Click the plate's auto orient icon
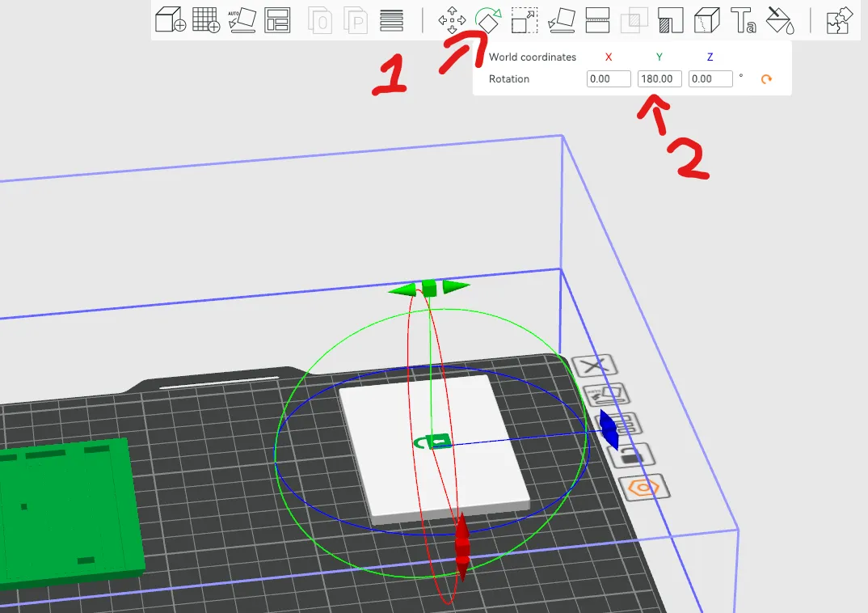 (x=607, y=395)
